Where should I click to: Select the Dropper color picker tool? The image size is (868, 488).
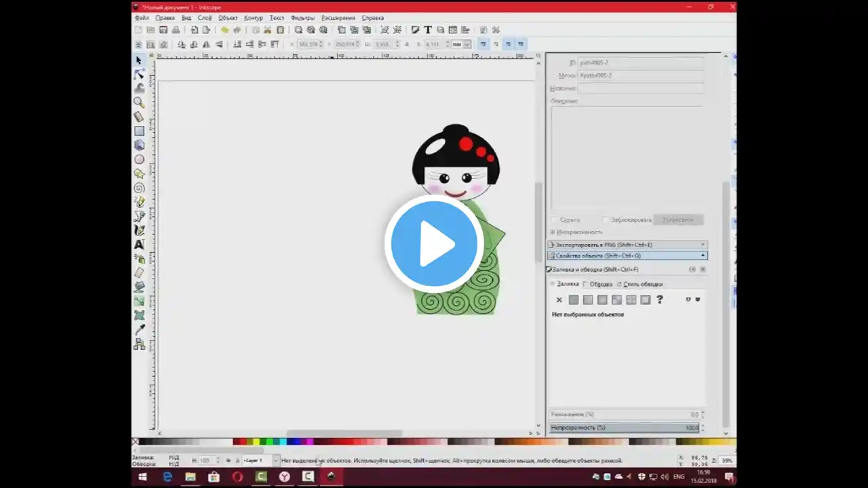point(139,329)
